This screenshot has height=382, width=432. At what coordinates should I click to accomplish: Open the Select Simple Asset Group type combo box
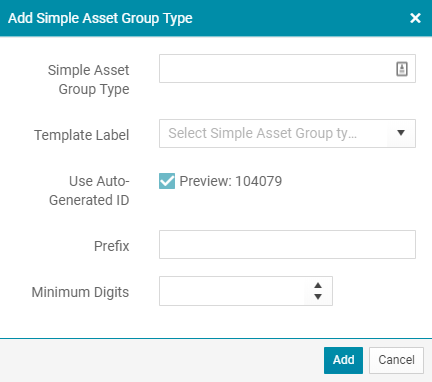[x=287, y=133]
